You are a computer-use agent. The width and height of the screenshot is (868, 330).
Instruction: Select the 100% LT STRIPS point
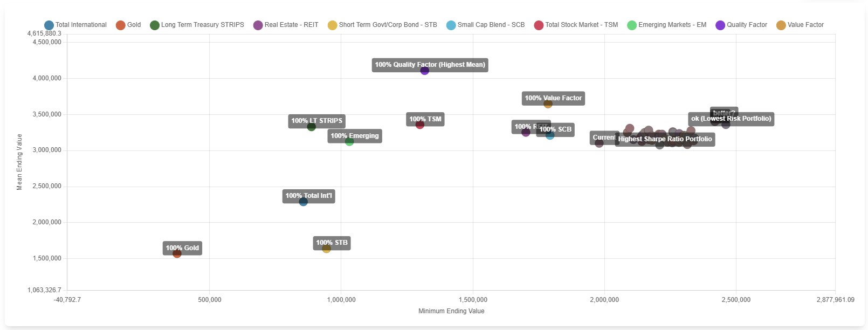coord(311,127)
